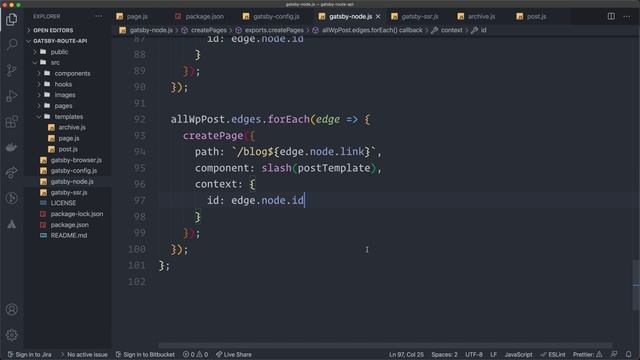Change LF end of line sequence
The width and height of the screenshot is (640, 360).
coord(493,354)
